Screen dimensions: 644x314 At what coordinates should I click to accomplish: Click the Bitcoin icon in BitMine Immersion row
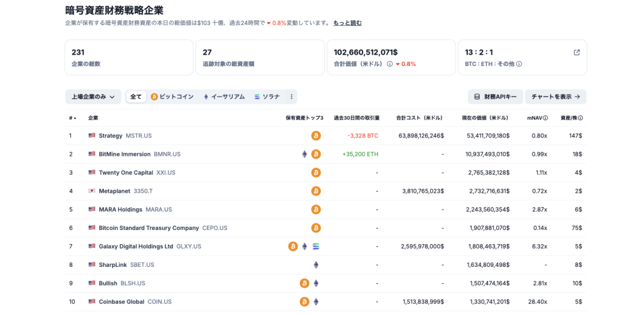click(316, 154)
